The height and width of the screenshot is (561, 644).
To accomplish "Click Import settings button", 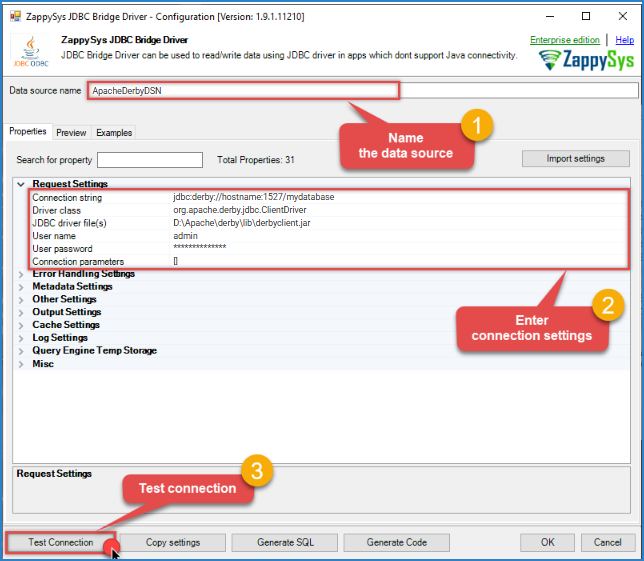I will pos(575,159).
